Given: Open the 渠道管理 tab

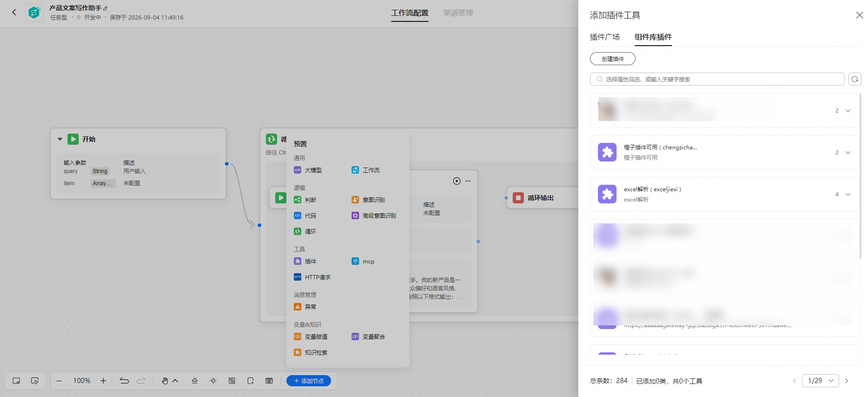Looking at the screenshot, I should pos(458,13).
